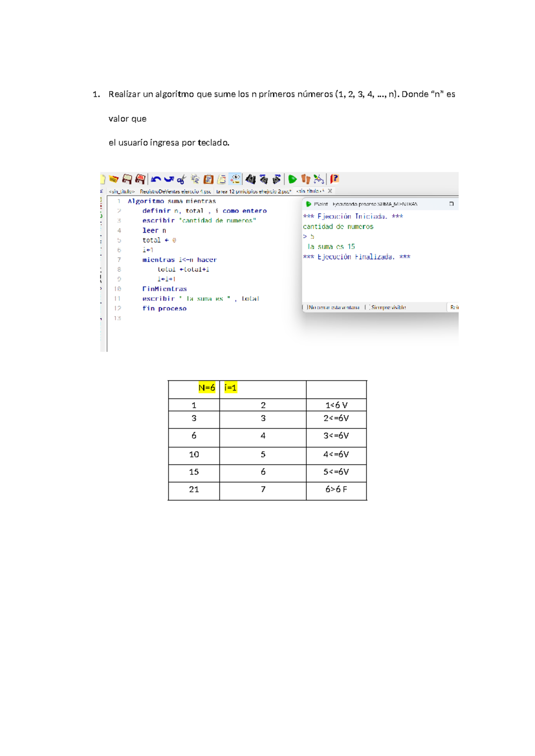Screen dimensions: 535x756
Task: Click the step-by-step execution footprints icon
Action: 305,179
